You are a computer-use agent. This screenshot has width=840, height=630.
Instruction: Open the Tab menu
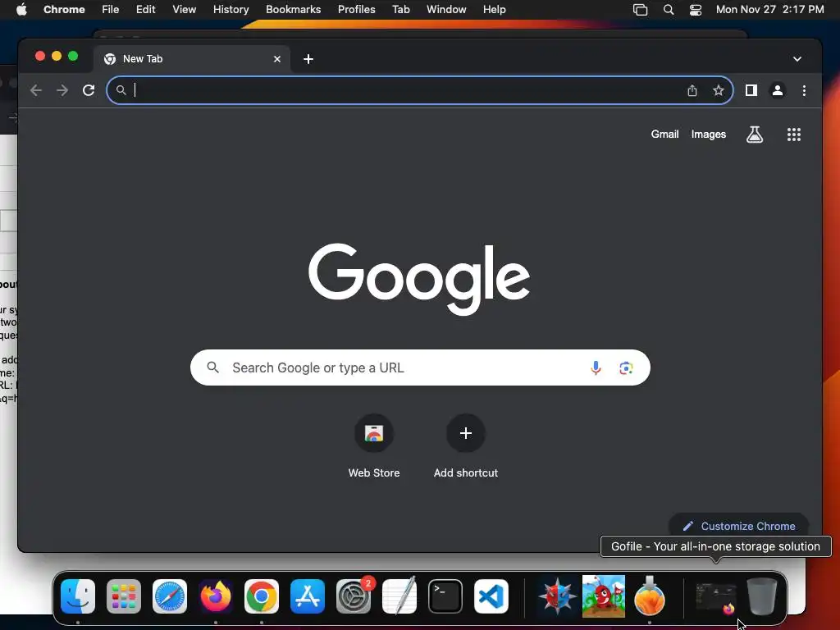(x=400, y=10)
